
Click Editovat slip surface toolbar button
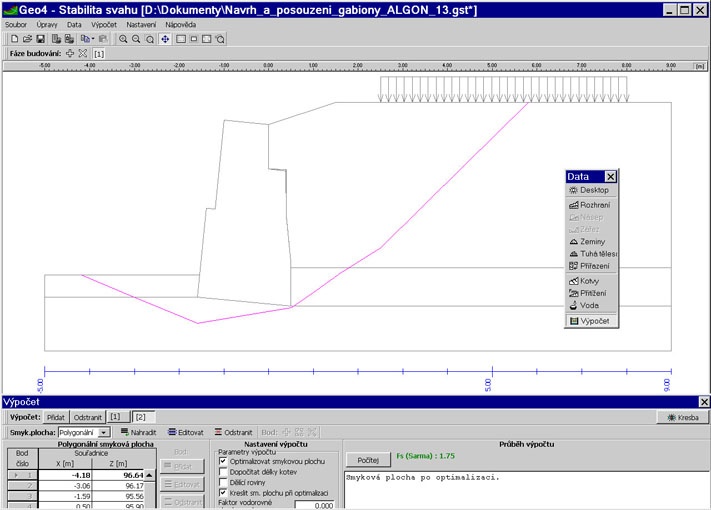coord(186,432)
